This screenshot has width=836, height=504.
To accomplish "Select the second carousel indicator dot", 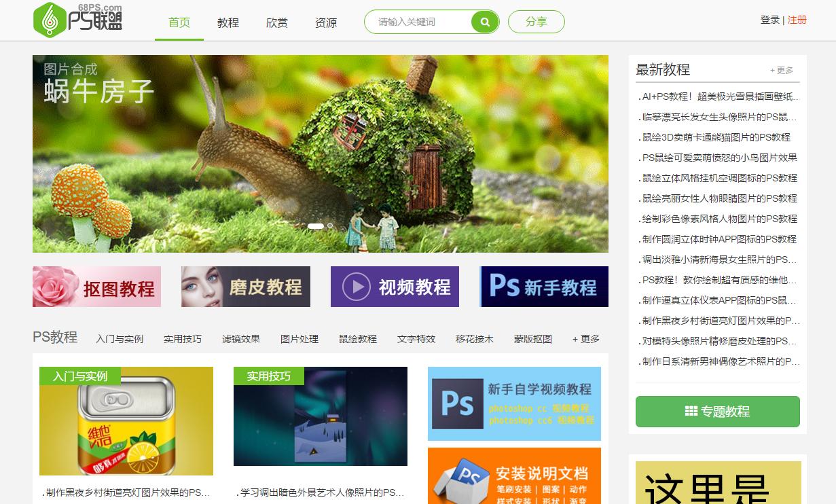I will pyautogui.click(x=330, y=226).
